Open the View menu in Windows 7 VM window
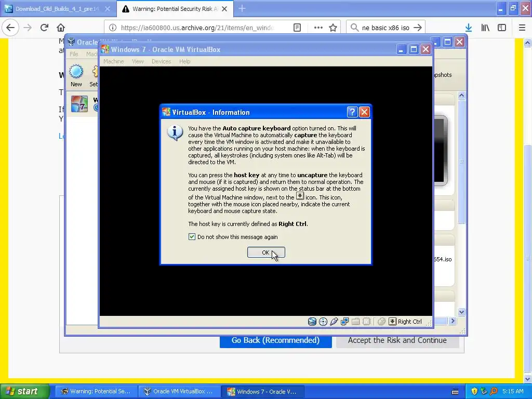The height and width of the screenshot is (399, 532). [x=138, y=61]
